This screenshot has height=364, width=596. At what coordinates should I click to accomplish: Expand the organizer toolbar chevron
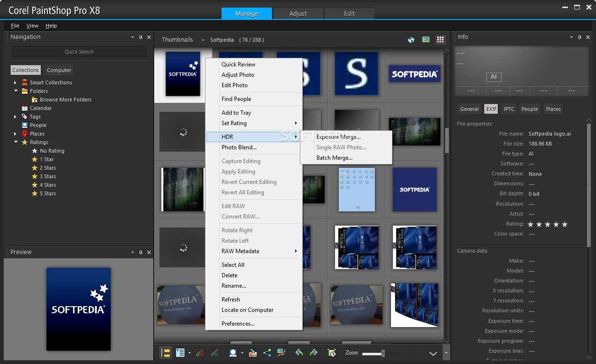[x=433, y=353]
